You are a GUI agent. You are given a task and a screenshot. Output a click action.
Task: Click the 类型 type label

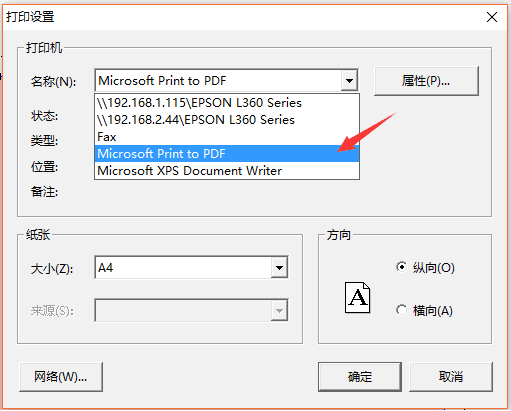pos(44,141)
